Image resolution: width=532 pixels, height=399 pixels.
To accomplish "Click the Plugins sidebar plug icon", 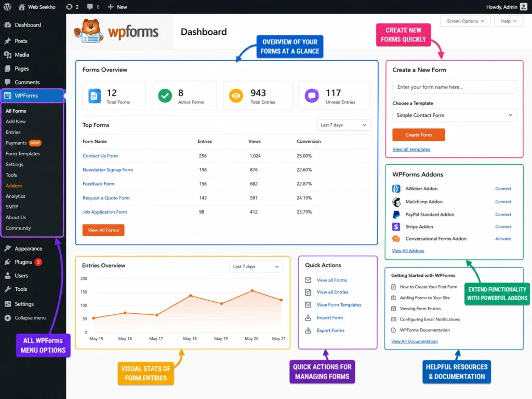I will [7, 262].
